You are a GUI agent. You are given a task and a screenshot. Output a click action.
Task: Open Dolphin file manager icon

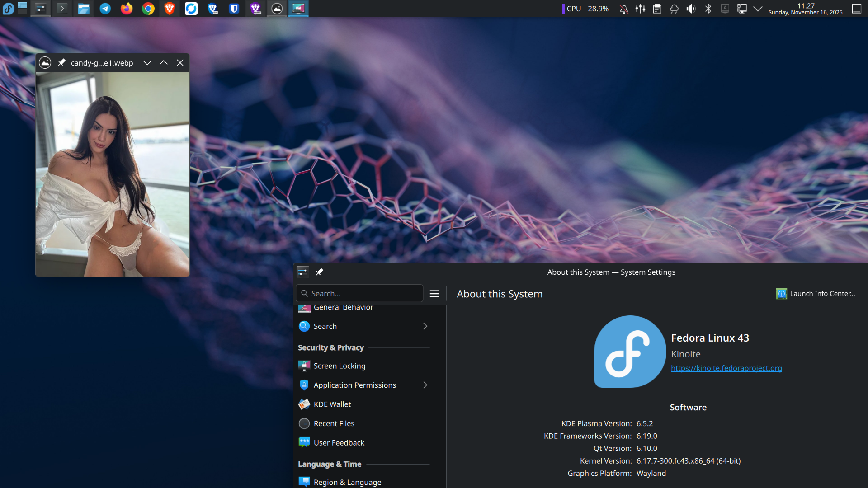coord(84,9)
